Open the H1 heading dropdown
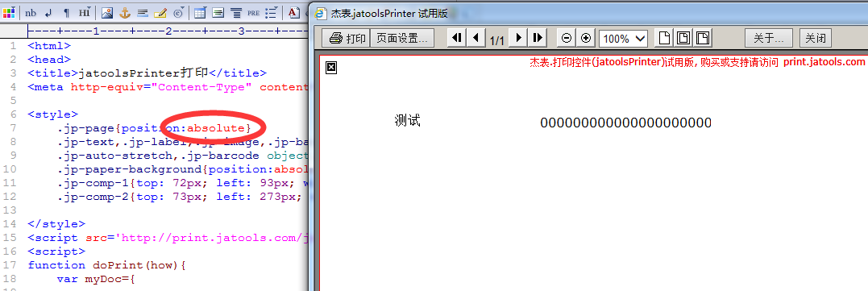 85,12
